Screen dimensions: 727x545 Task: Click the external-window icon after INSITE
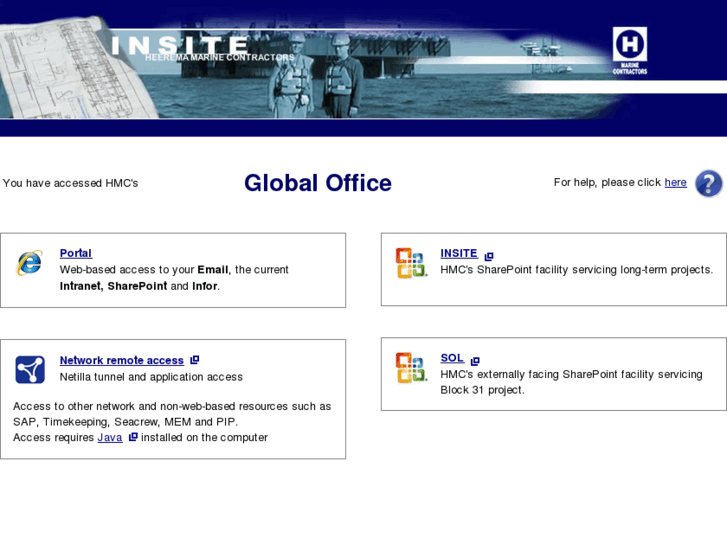(489, 256)
